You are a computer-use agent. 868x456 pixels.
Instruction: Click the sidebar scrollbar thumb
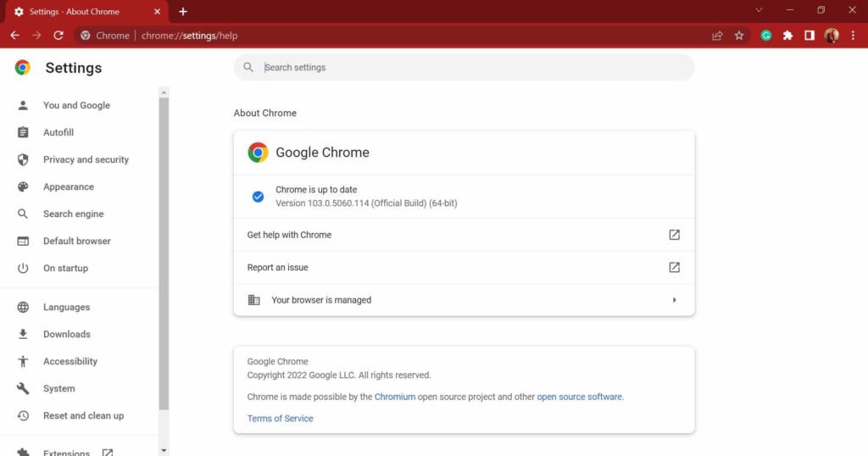click(x=164, y=253)
